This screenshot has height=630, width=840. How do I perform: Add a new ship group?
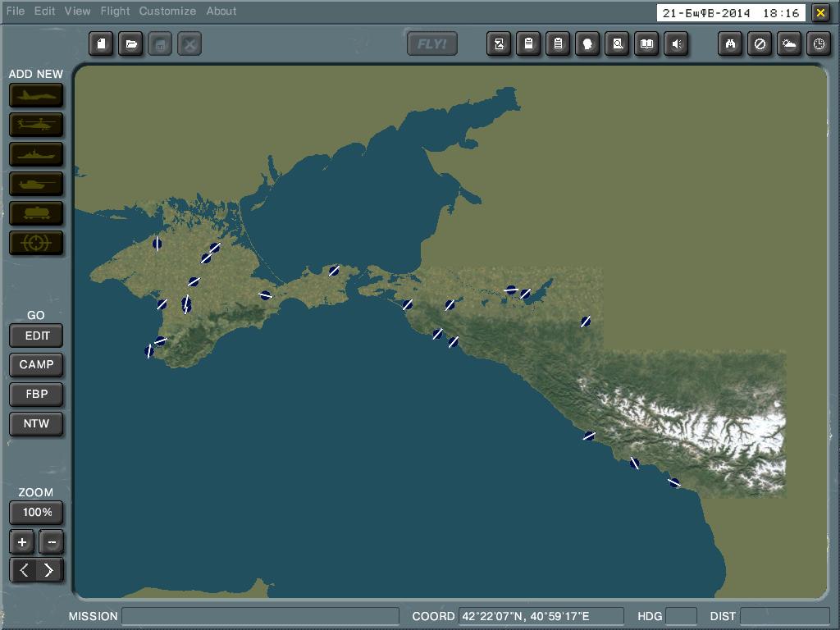tap(36, 155)
